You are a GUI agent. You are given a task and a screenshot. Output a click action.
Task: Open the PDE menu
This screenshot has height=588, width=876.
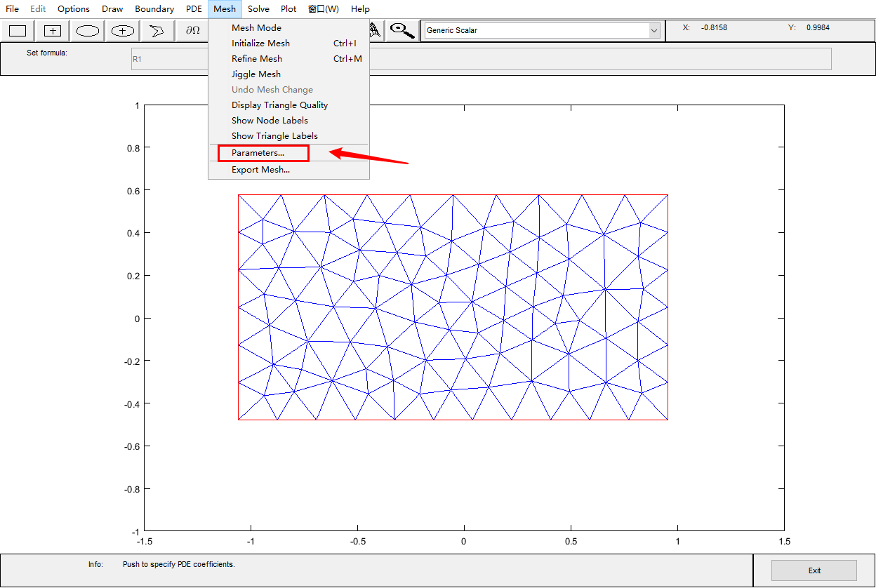click(x=194, y=9)
